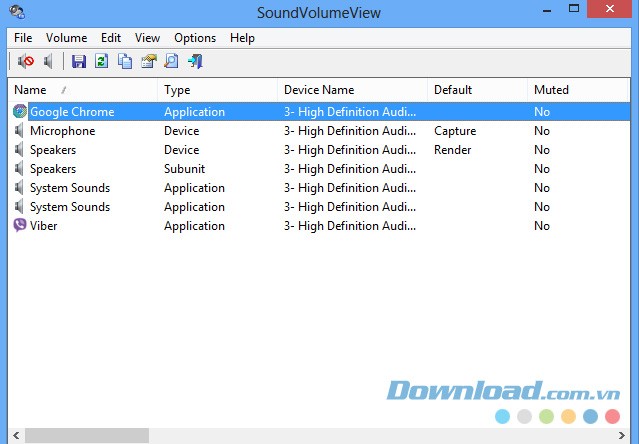
Task: Open the Edit menu
Action: 111,38
